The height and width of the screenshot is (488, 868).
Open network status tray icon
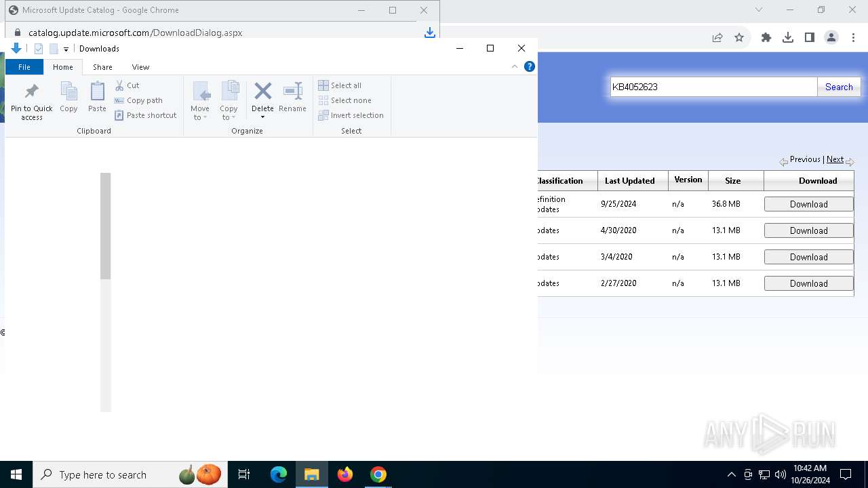[x=764, y=474]
